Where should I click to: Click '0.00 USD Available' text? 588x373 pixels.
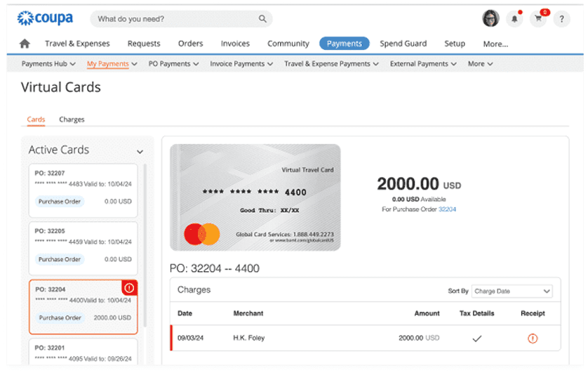tap(419, 199)
